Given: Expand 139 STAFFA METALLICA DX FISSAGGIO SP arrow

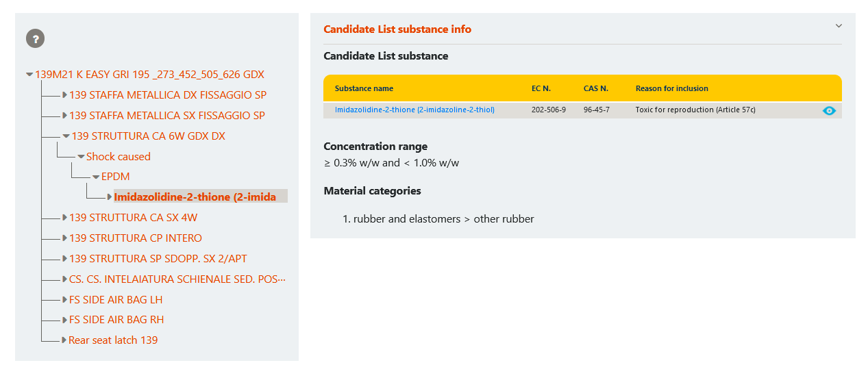Looking at the screenshot, I should (x=64, y=95).
